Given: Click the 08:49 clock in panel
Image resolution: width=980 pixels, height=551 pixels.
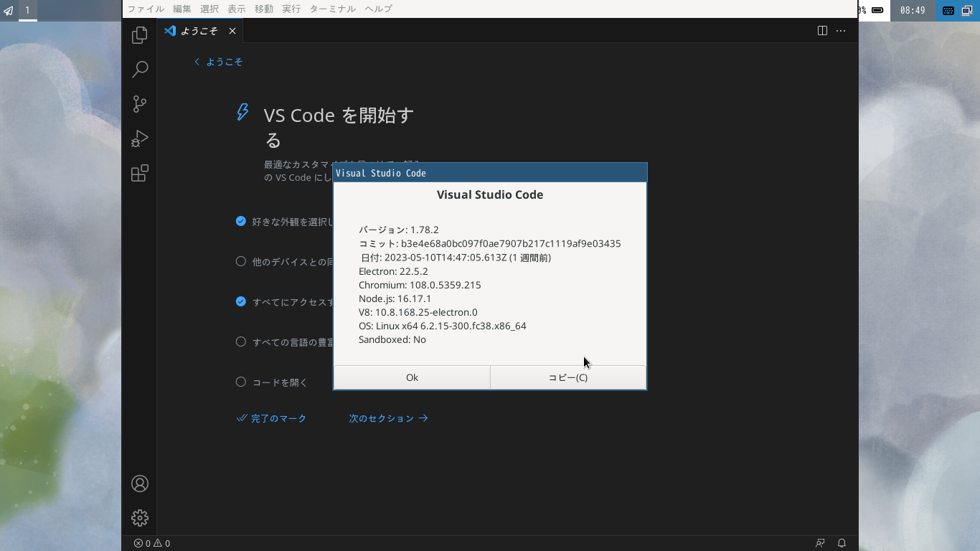Looking at the screenshot, I should (912, 10).
